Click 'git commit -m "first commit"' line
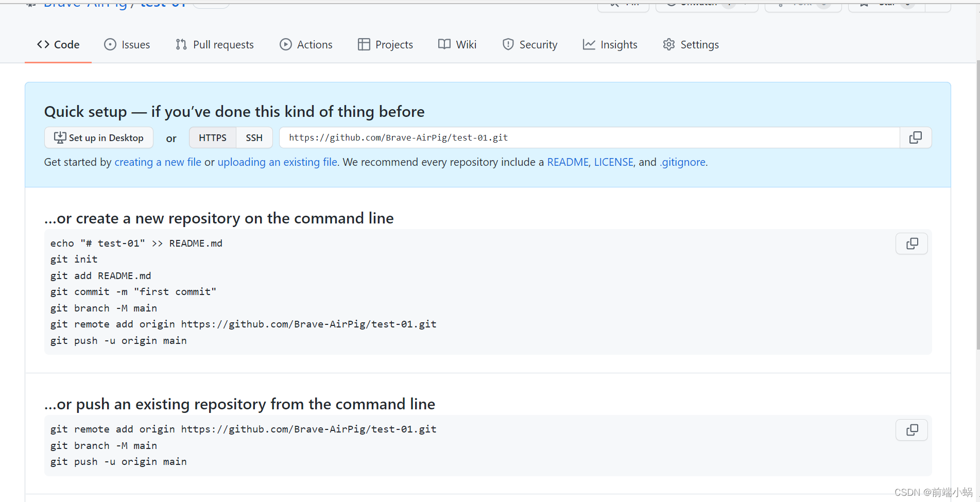980x502 pixels. click(x=133, y=292)
